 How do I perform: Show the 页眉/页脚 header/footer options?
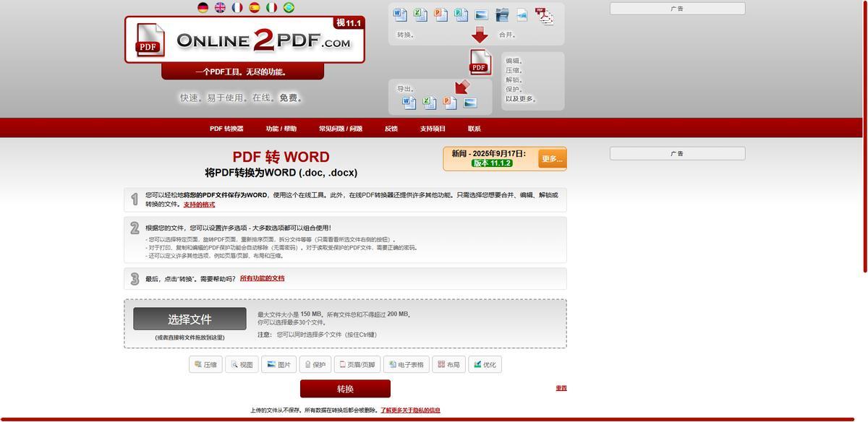pos(357,365)
